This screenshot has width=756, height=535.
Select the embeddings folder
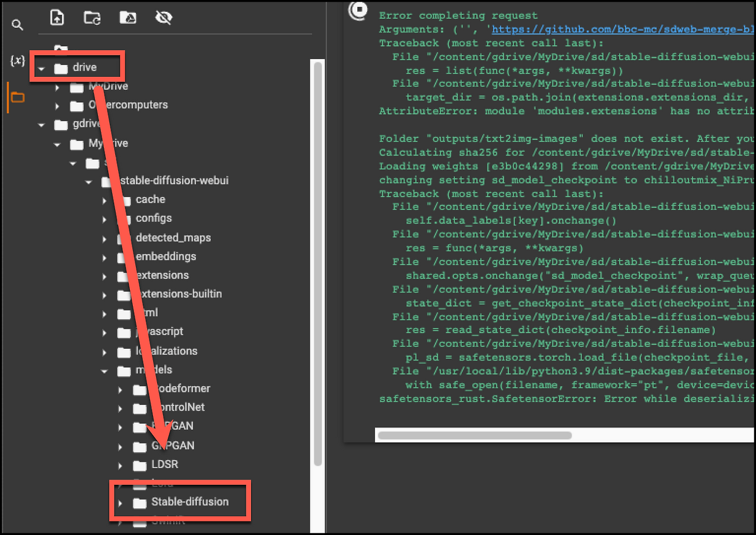coord(157,257)
